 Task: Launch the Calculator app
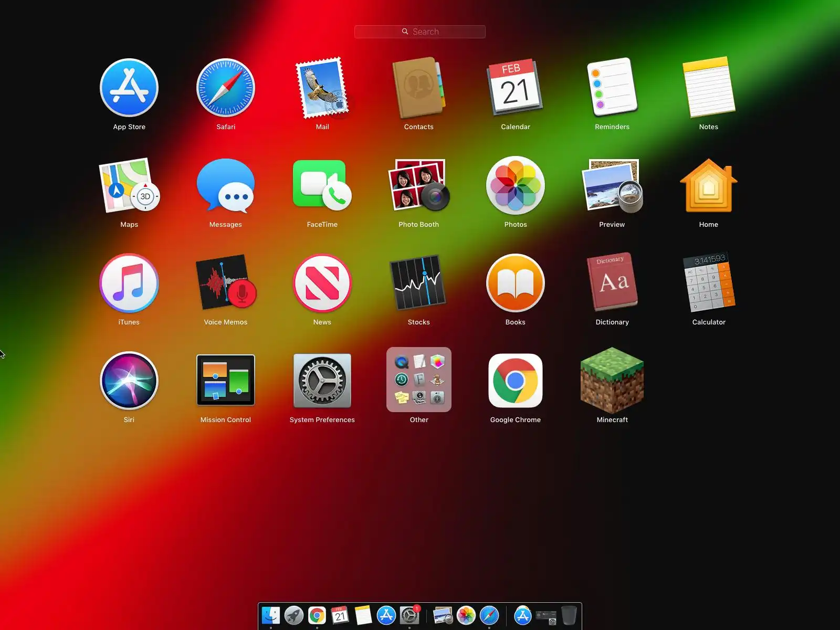(709, 282)
